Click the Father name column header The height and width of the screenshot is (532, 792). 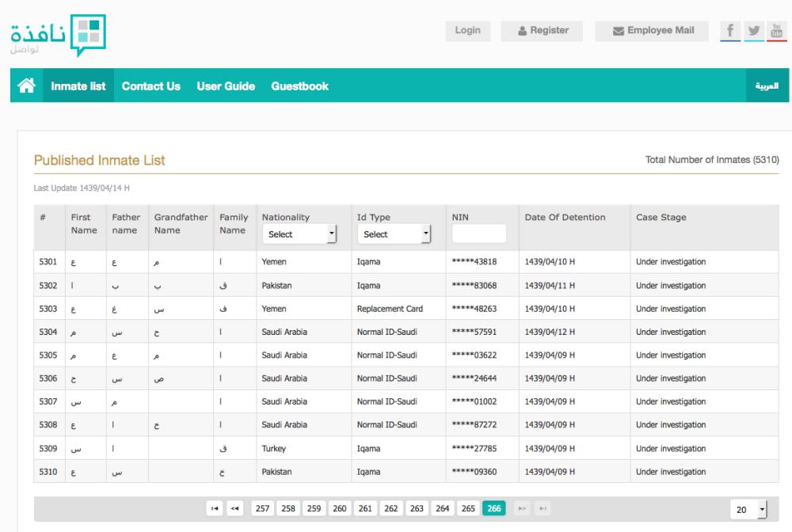click(126, 223)
